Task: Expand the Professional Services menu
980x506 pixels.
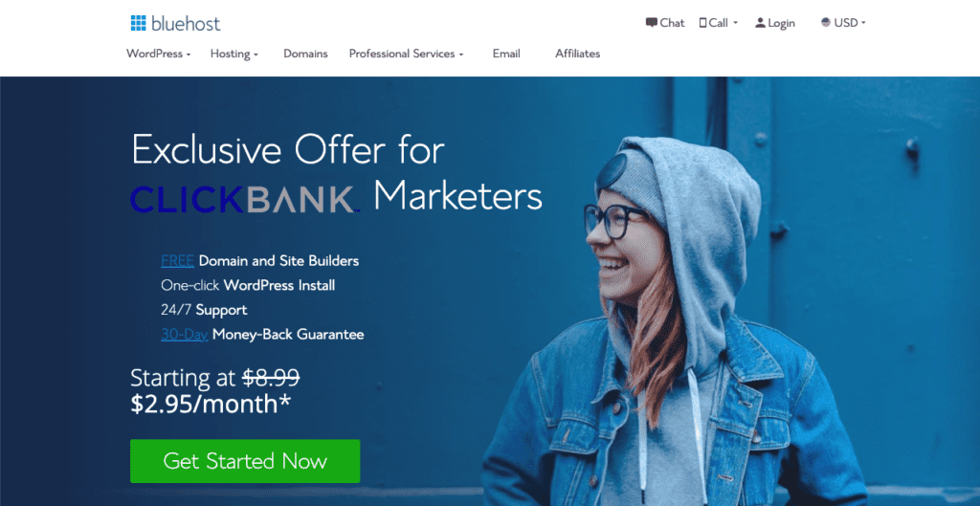Action: pos(406,54)
